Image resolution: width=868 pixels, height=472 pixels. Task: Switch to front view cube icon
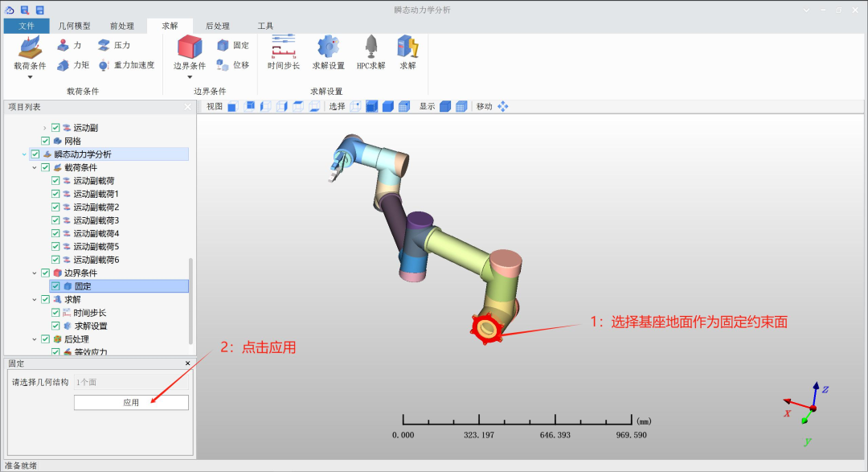(x=232, y=106)
